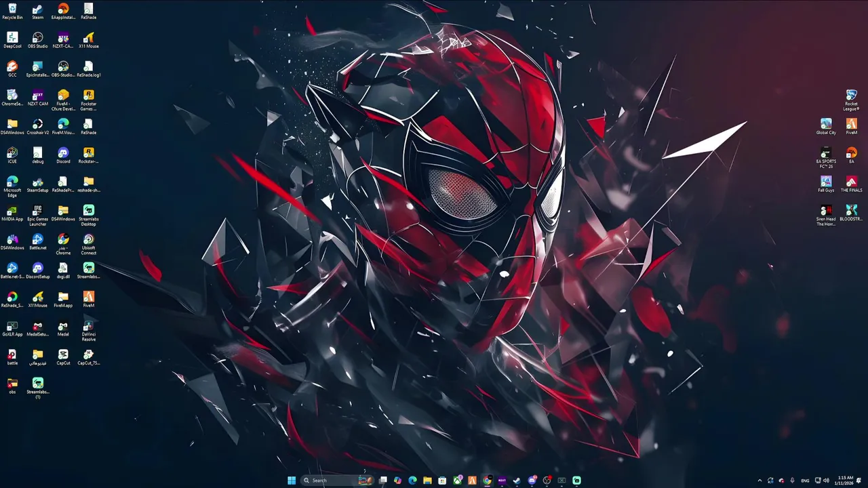Launch the OBS Studio desktop shortcut
The height and width of the screenshot is (488, 868).
tap(37, 41)
